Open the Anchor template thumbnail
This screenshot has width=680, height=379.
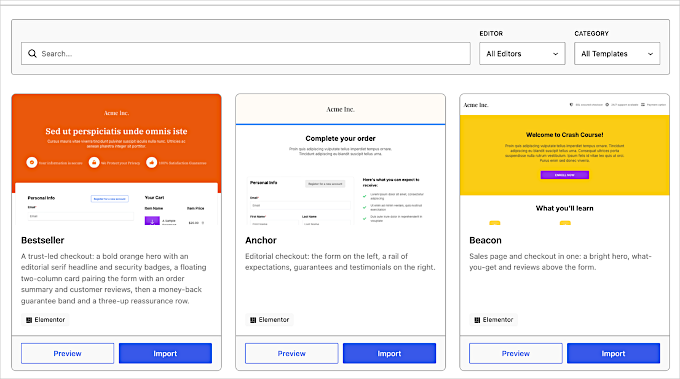click(x=340, y=160)
